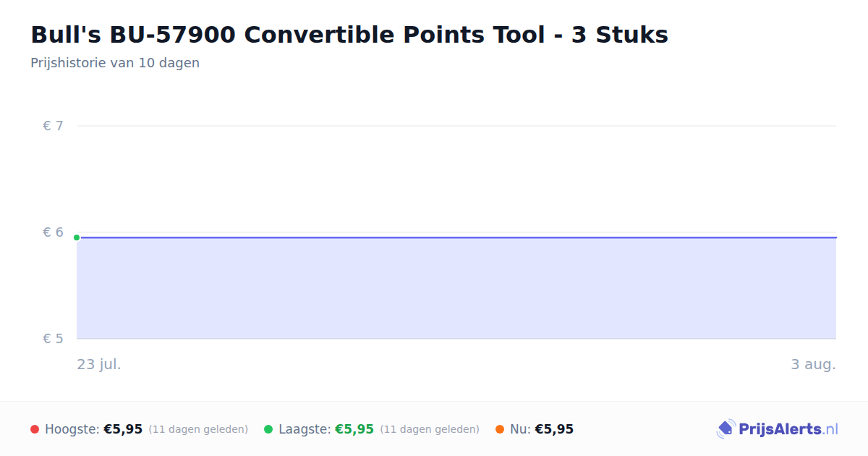The width and height of the screenshot is (868, 456).
Task: Click the € 6 axis label
Action: click(53, 232)
